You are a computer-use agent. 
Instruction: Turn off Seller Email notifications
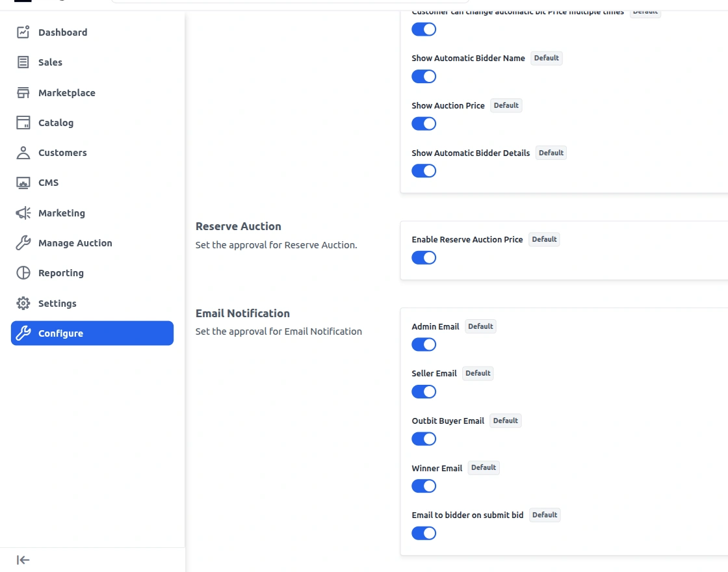pos(424,391)
